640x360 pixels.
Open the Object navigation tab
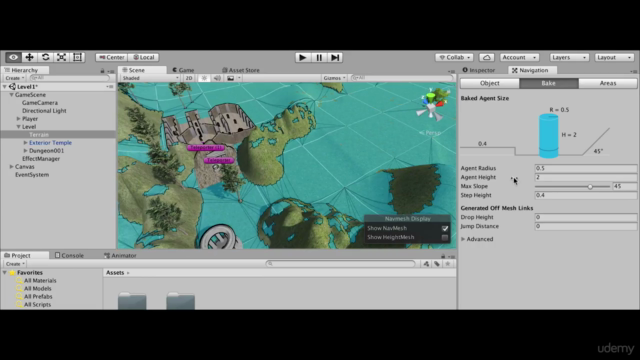(490, 83)
